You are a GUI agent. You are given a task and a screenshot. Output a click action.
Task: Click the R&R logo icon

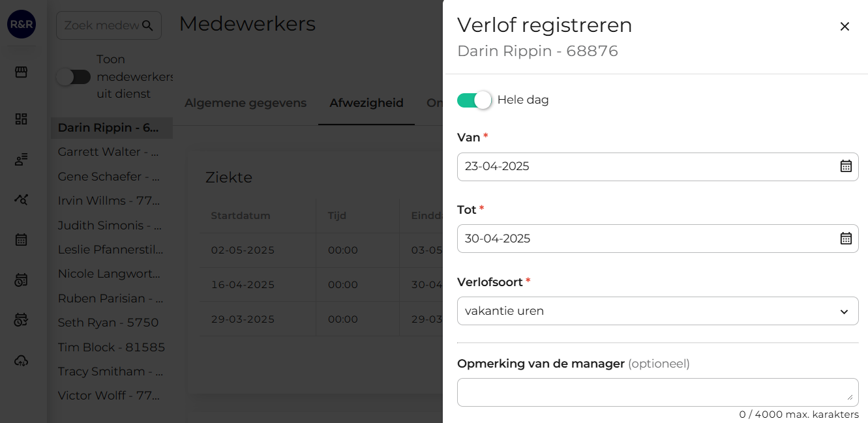click(22, 23)
